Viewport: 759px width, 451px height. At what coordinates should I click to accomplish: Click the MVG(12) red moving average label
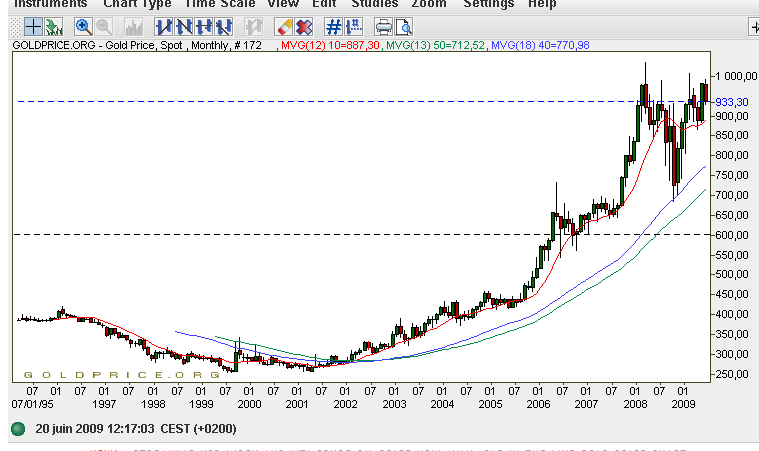[x=326, y=46]
